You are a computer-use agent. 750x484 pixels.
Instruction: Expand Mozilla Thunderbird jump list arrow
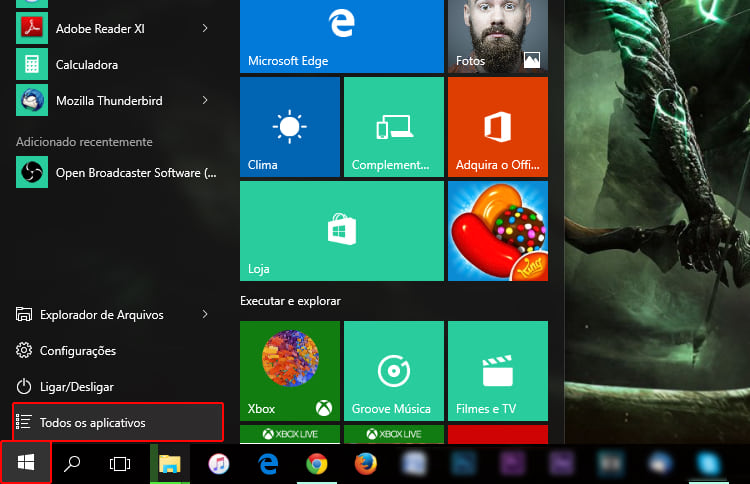tap(205, 100)
